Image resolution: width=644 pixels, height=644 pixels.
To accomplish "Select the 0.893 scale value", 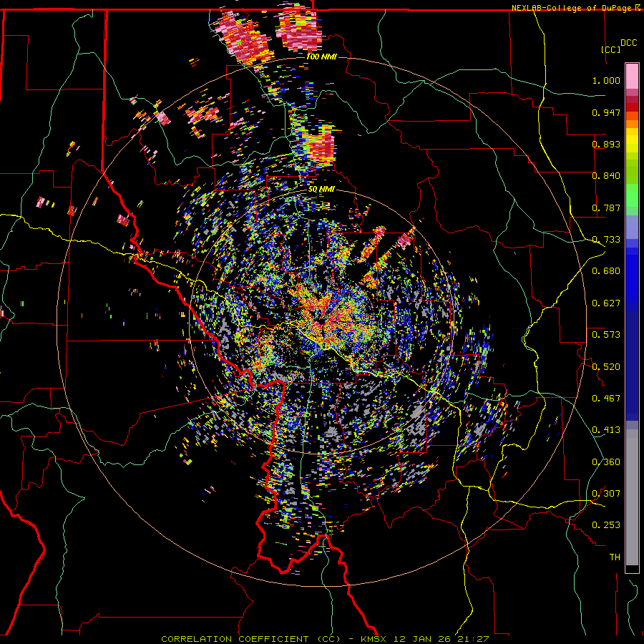I will tap(606, 144).
